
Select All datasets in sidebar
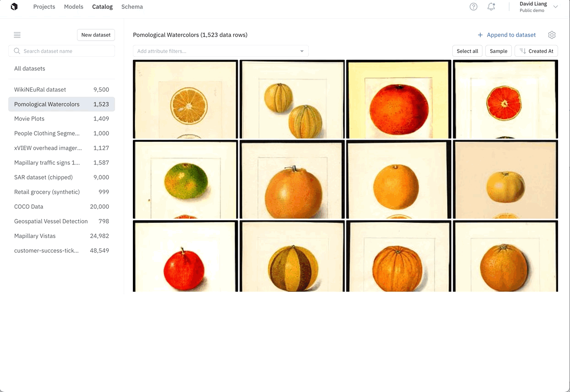pos(30,68)
